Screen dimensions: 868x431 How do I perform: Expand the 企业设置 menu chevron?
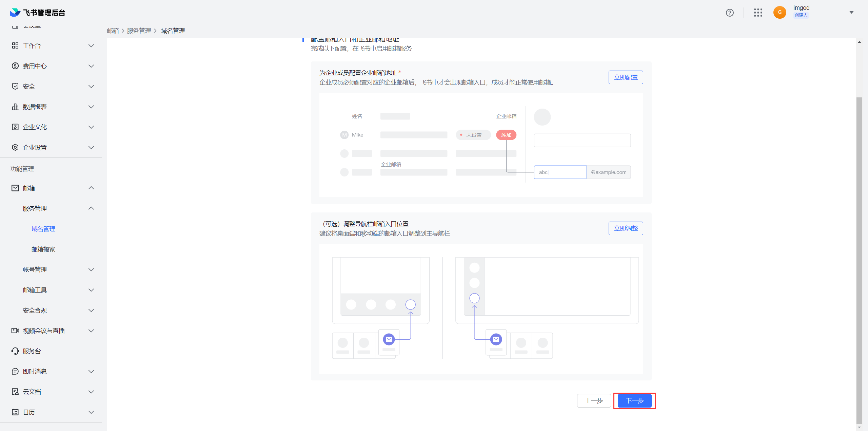[91, 147]
